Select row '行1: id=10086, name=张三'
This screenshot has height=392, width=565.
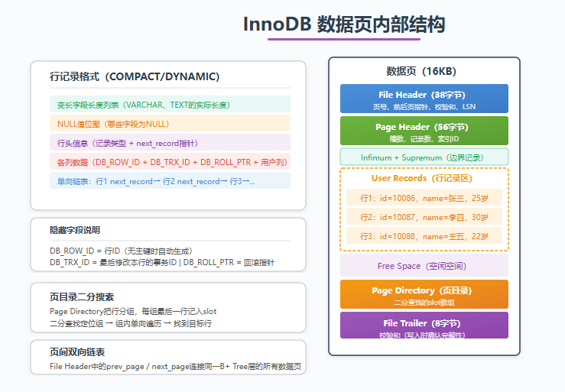424,197
